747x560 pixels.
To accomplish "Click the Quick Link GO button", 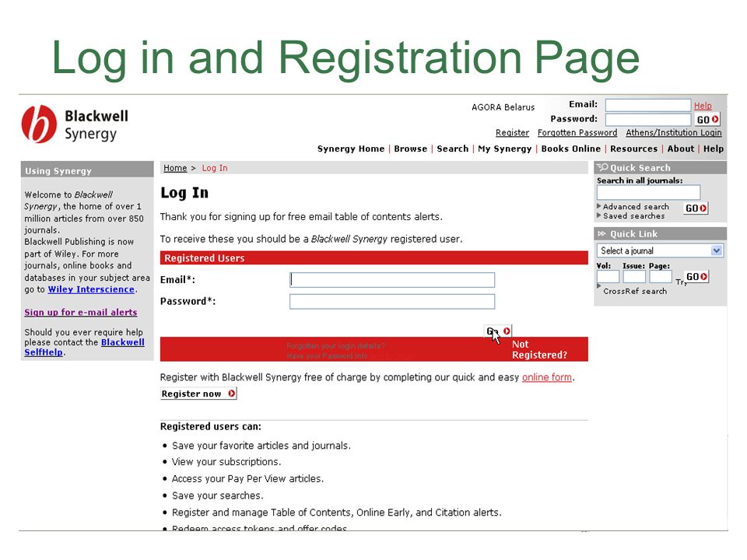I will [x=696, y=277].
